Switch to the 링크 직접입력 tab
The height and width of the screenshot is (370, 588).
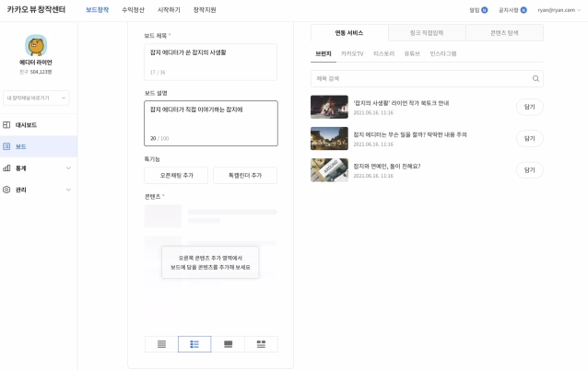[x=427, y=33]
